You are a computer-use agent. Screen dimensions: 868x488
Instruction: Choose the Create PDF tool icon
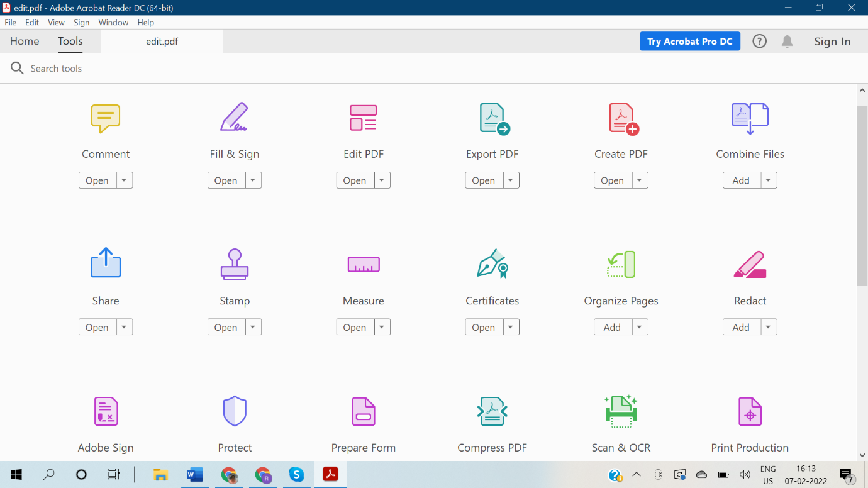[x=623, y=119]
